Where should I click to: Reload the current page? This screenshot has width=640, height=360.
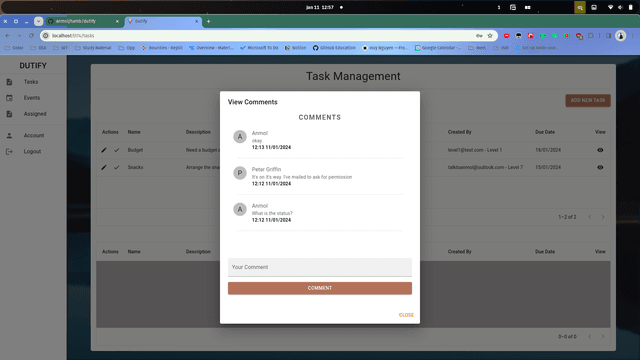[x=31, y=36]
